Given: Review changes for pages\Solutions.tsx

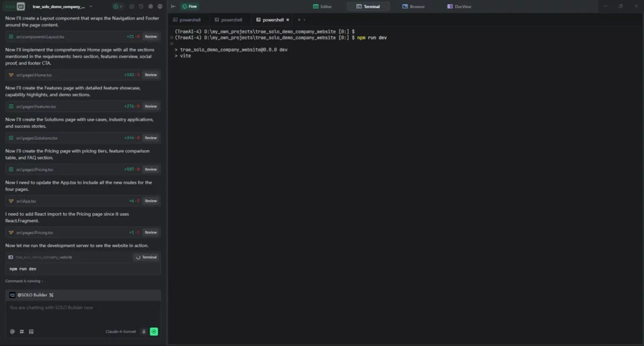Looking at the screenshot, I should click(x=151, y=138).
